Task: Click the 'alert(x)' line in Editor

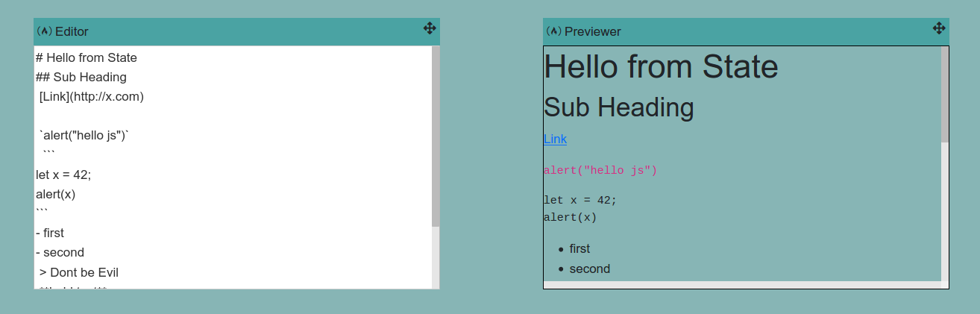Action: point(56,194)
